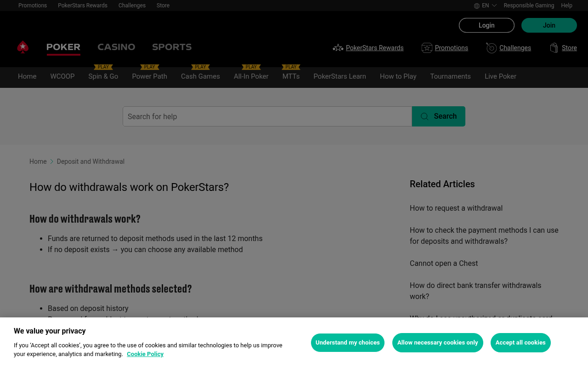Focus the Search for help field

(x=267, y=116)
